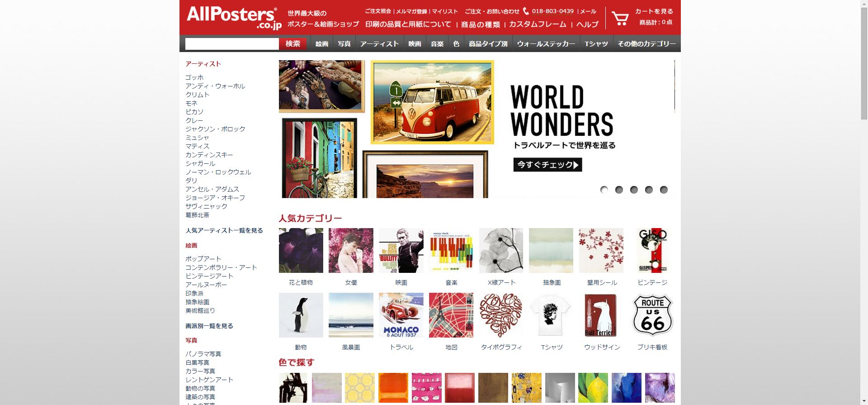Choose the white T-shirt category image
868x405 pixels.
click(x=551, y=315)
